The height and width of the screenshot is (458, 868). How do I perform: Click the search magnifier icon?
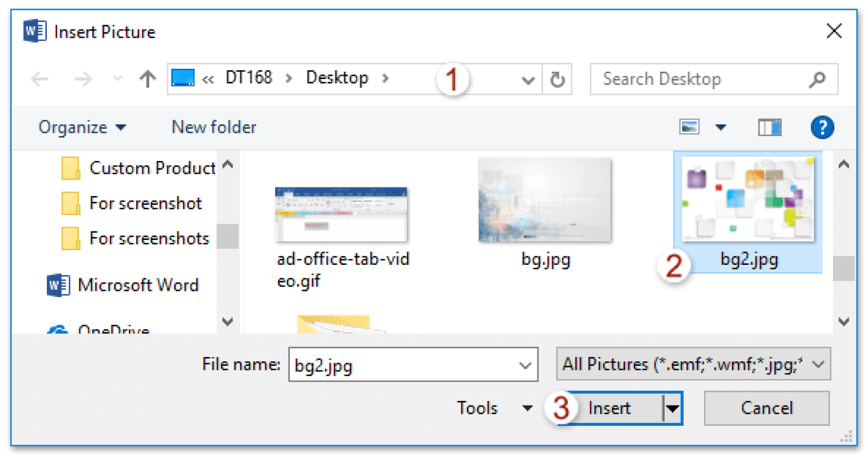[x=817, y=80]
